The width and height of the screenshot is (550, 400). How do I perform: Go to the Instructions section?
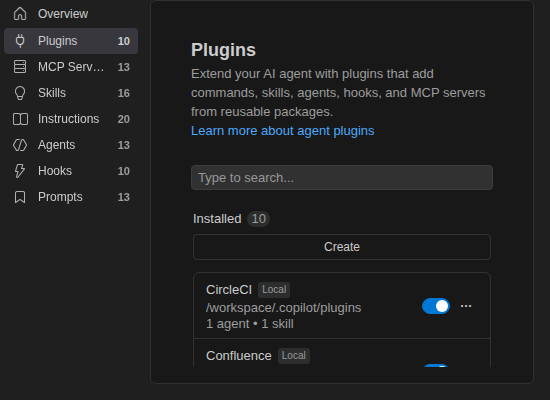(x=71, y=119)
